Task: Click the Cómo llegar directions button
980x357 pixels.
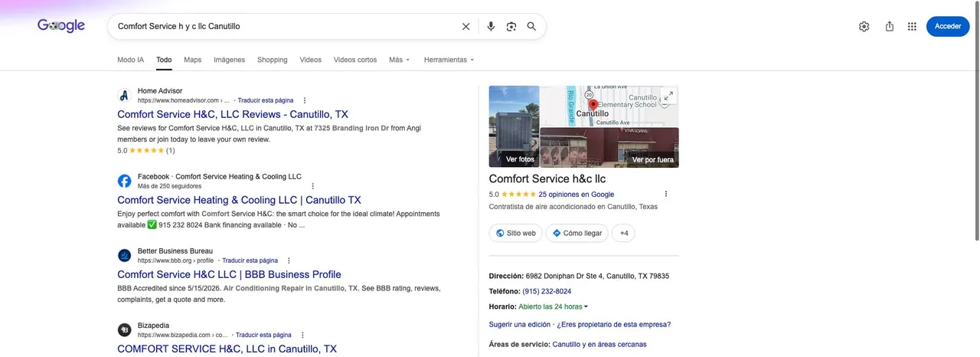Action: 577,233
